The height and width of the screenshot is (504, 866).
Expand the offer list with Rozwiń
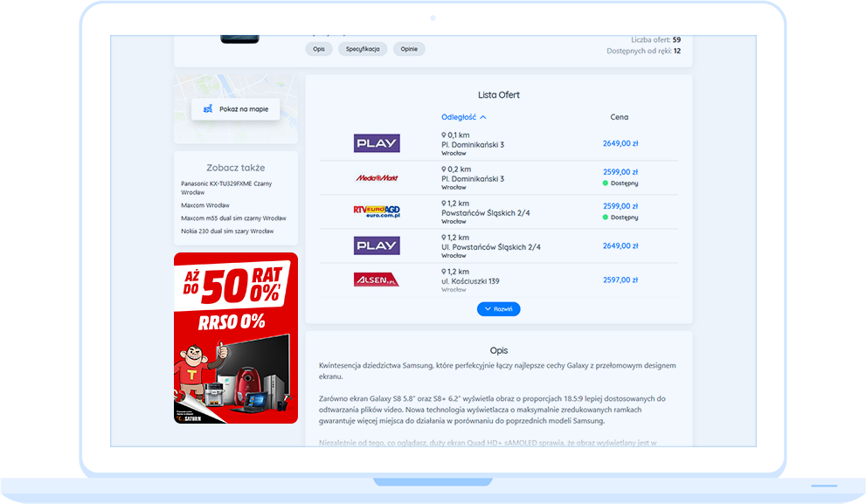(x=498, y=309)
